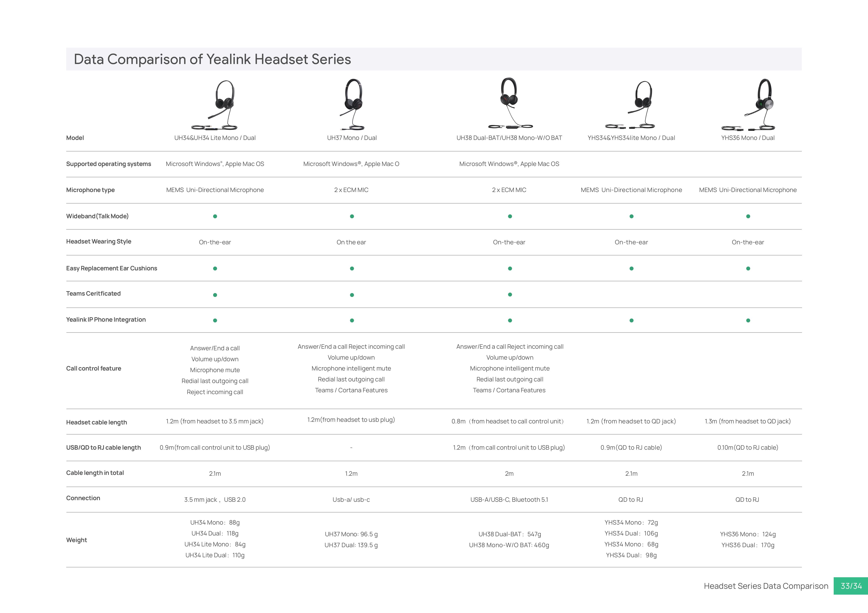Click the 'Call control feature' row label
This screenshot has height=613, width=868.
pyautogui.click(x=93, y=369)
